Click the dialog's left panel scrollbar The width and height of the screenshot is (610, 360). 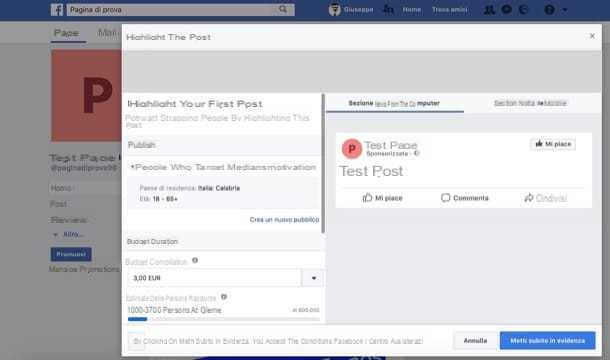pos(323,163)
